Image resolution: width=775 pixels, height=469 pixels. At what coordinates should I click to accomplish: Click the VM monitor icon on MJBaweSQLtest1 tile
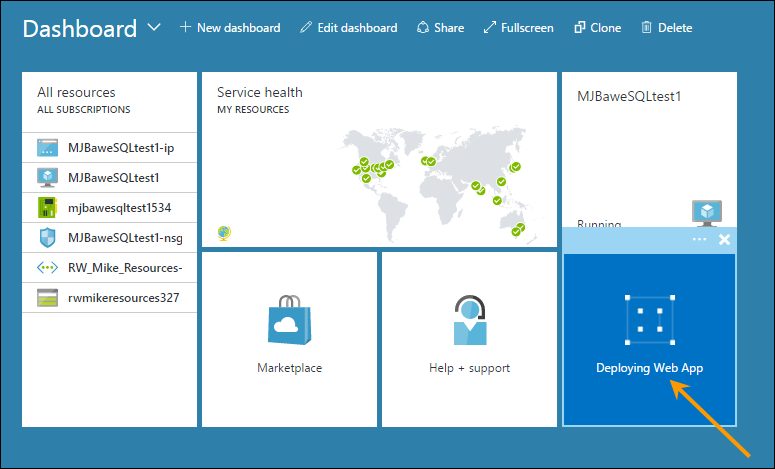[707, 213]
